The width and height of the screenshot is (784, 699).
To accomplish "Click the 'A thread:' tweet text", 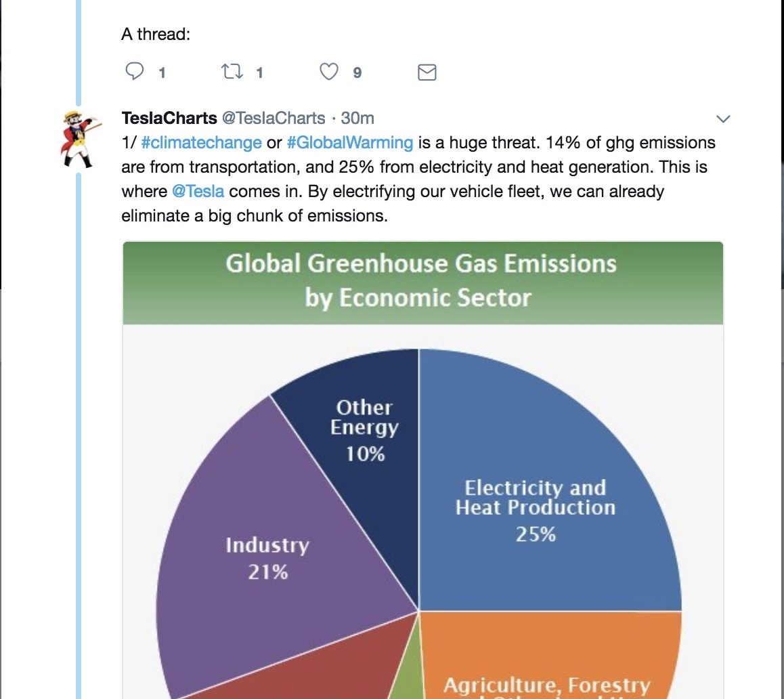I will click(156, 34).
